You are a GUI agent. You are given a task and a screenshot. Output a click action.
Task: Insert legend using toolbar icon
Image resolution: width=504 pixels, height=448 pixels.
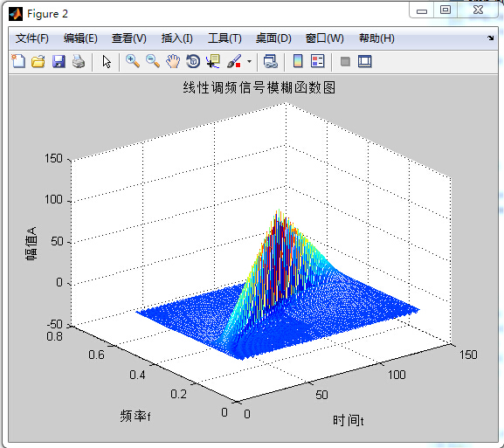point(318,61)
